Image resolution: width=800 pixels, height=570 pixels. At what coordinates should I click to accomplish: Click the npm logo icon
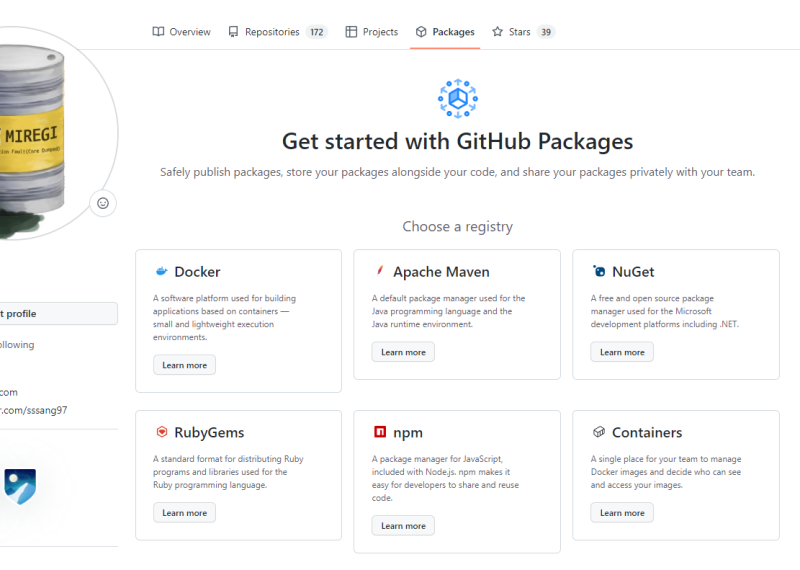(380, 433)
